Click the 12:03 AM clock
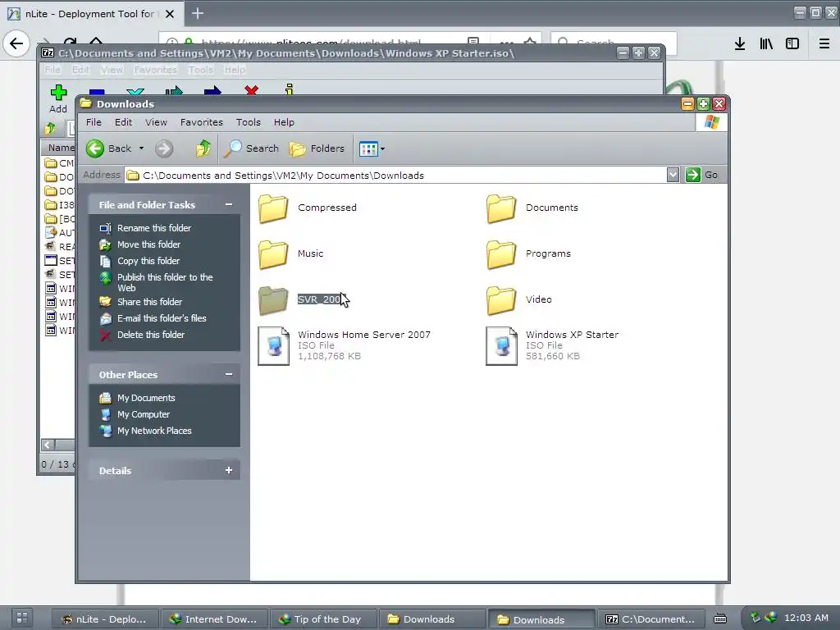This screenshot has height=630, width=840. click(x=806, y=618)
